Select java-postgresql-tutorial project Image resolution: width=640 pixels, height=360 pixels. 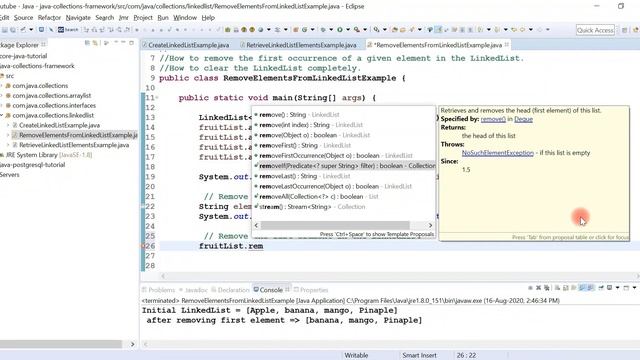click(33, 165)
